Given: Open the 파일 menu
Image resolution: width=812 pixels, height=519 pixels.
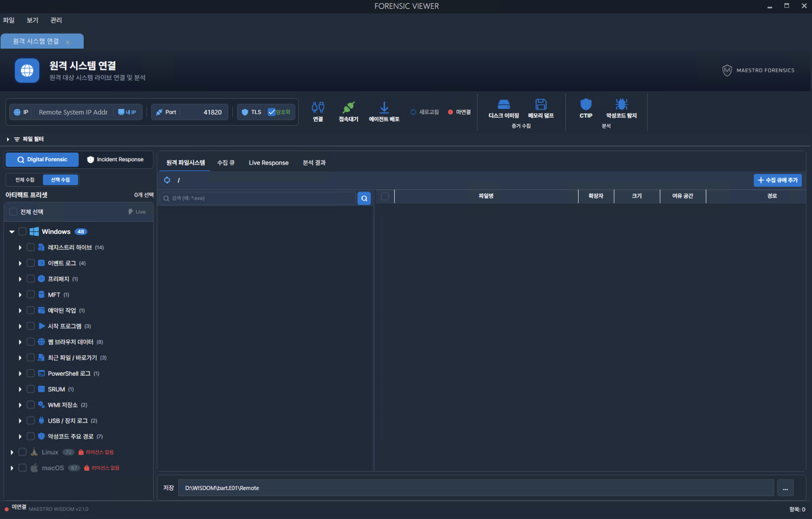Looking at the screenshot, I should tap(9, 20).
